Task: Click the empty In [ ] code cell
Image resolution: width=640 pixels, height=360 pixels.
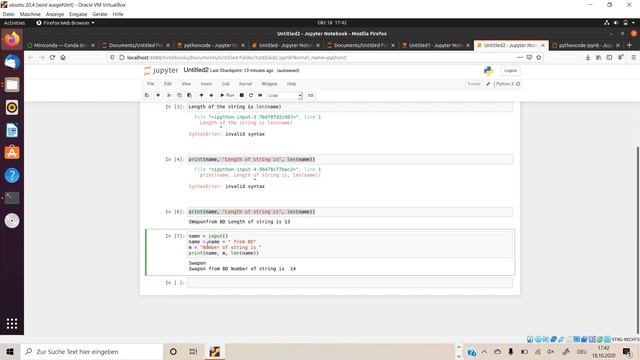Action: [350, 282]
